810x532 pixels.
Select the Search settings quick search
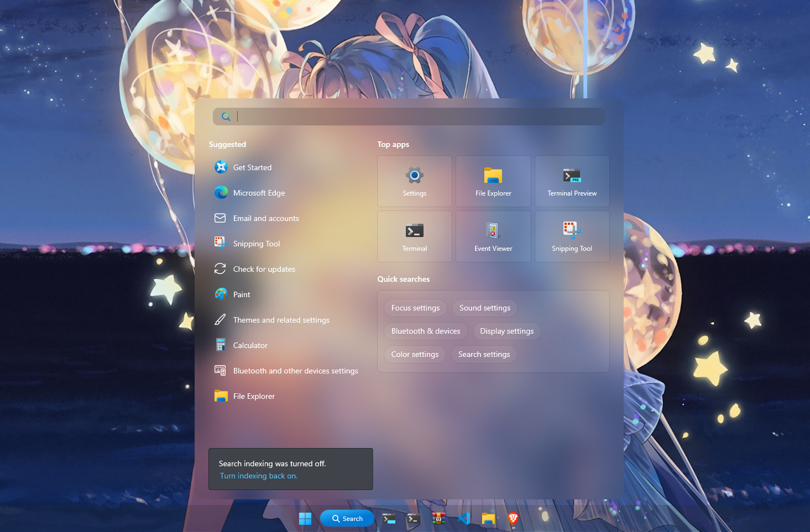pos(484,354)
